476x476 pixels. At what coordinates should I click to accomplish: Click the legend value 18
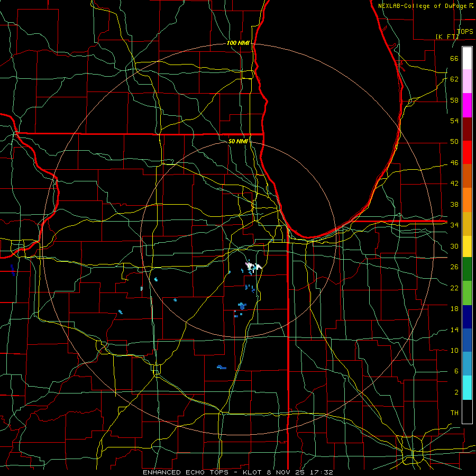454,309
